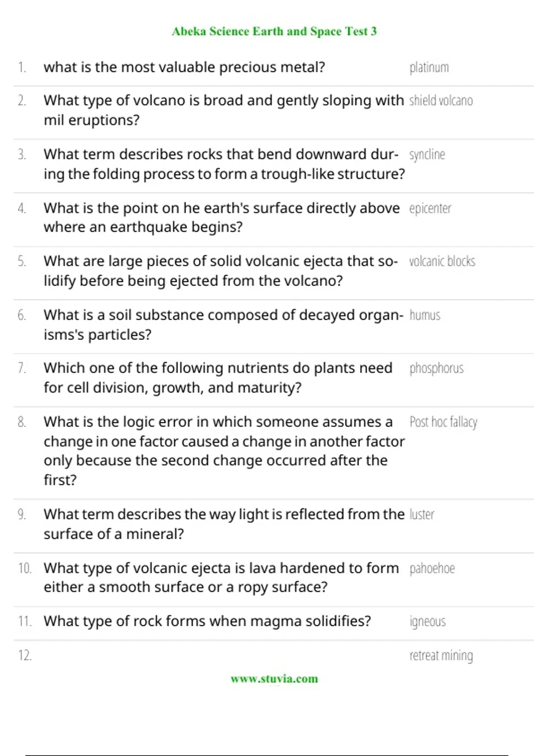Click the most valuable precious metal question
Viewport: 534px width, 756px height.
point(184,67)
